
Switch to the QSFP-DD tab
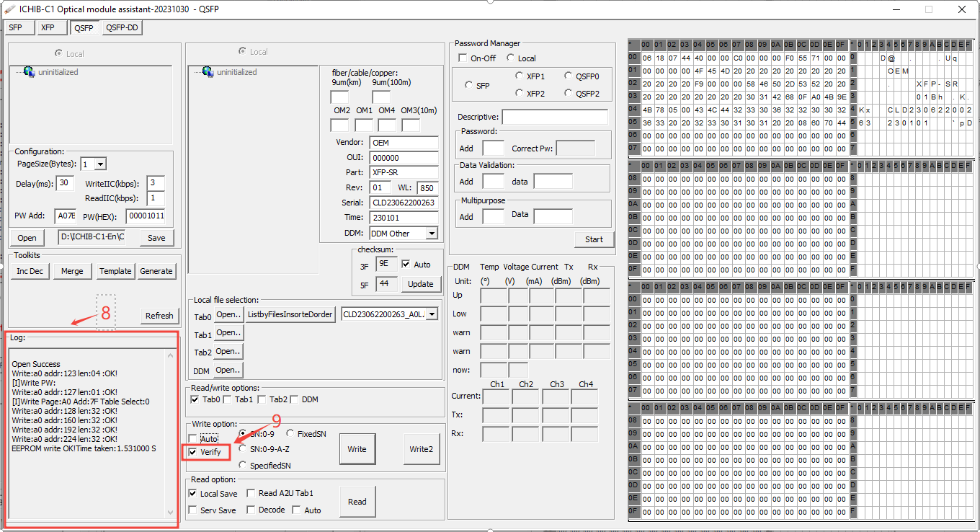click(x=122, y=27)
